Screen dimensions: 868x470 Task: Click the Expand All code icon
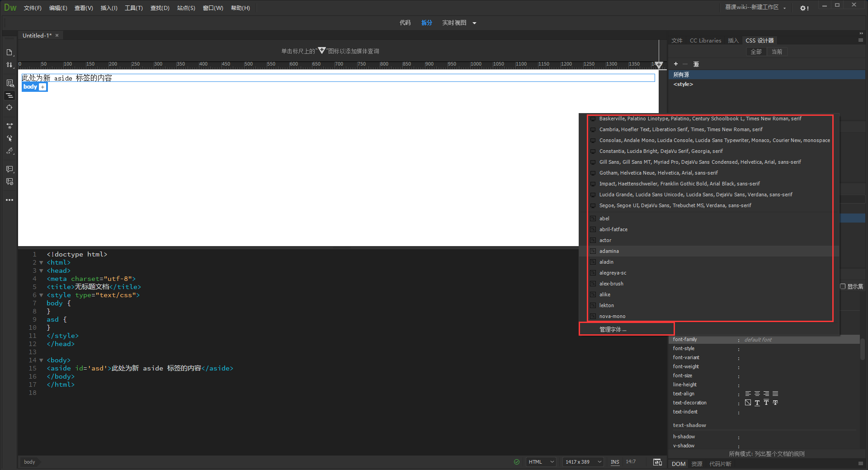pyautogui.click(x=9, y=126)
